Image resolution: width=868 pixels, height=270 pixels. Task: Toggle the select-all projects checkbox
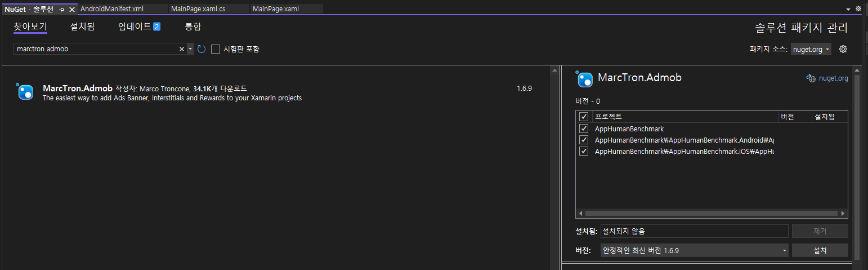tap(584, 117)
